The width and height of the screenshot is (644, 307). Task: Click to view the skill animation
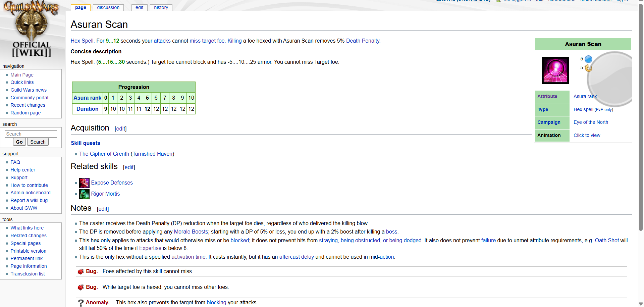coord(587,135)
